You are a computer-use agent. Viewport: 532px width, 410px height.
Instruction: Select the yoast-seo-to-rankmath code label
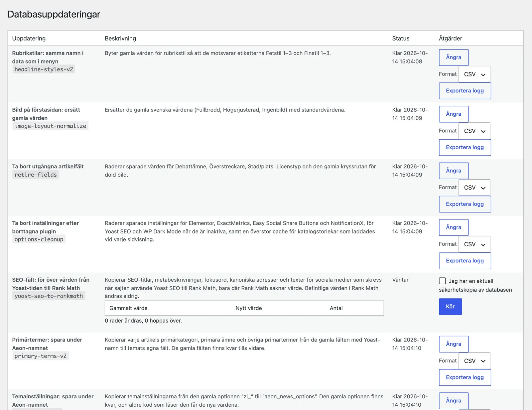49,296
